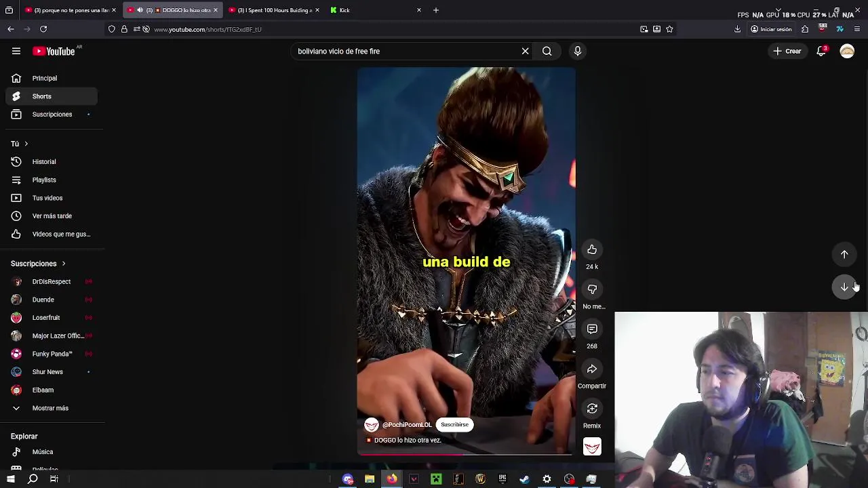The height and width of the screenshot is (488, 868).
Task: Open Principal in the sidebar
Action: 52,78
